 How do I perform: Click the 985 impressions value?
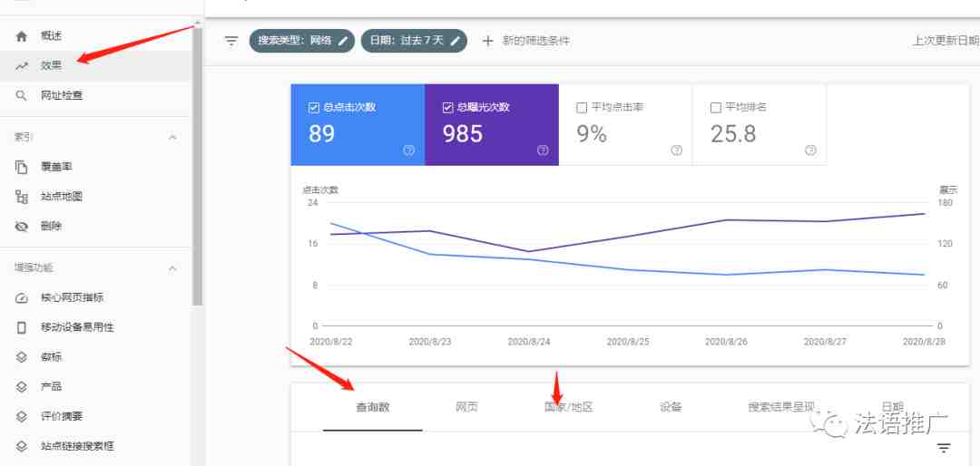463,133
